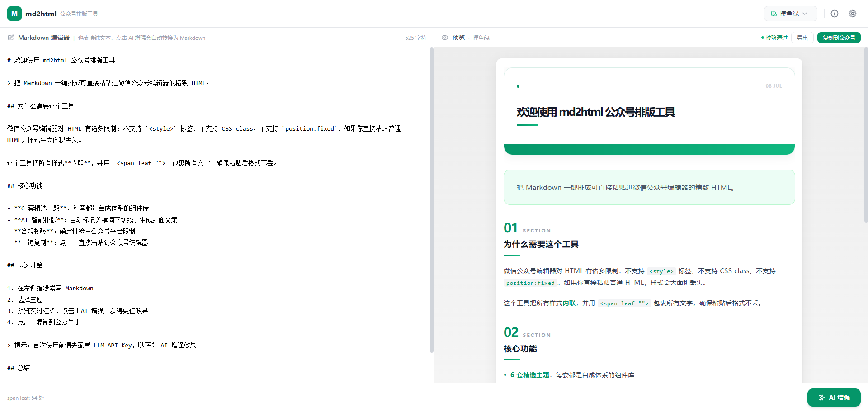
Task: Click the 摸鱼绿 theme name beside 预览
Action: pyautogui.click(x=481, y=38)
